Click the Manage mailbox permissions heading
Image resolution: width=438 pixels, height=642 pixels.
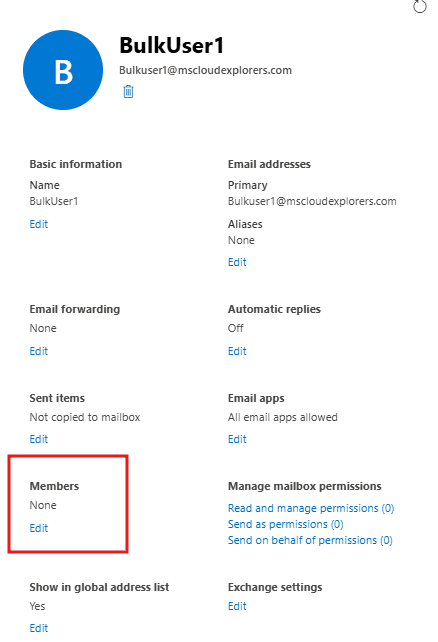(x=305, y=486)
